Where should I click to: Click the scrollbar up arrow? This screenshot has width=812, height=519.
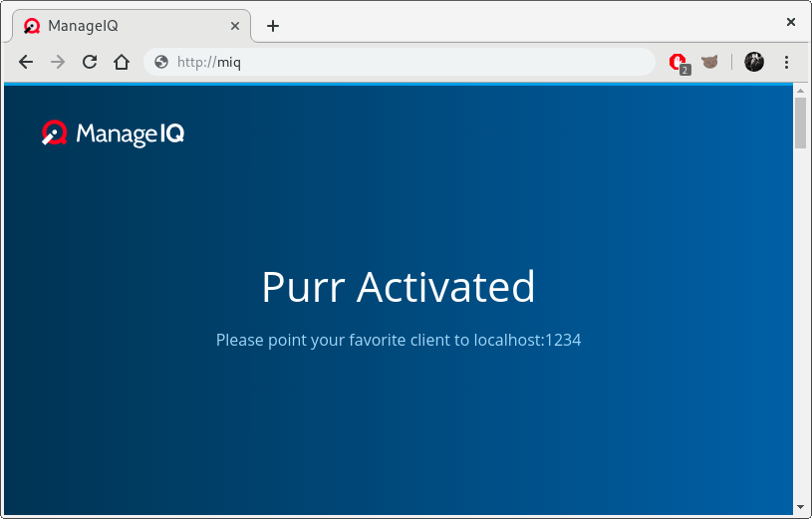[800, 92]
